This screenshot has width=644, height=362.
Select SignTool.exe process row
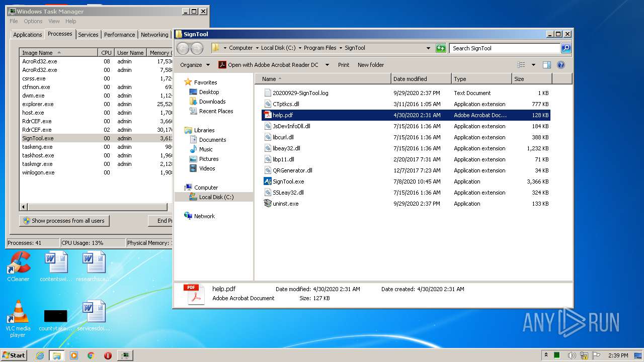coord(96,138)
